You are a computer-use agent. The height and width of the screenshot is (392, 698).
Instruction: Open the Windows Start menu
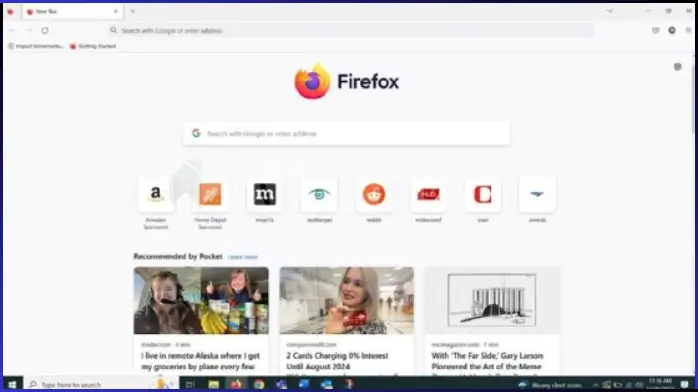(x=12, y=384)
